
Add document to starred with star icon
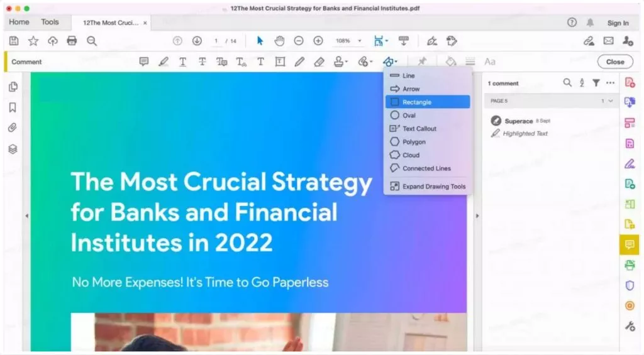click(33, 41)
